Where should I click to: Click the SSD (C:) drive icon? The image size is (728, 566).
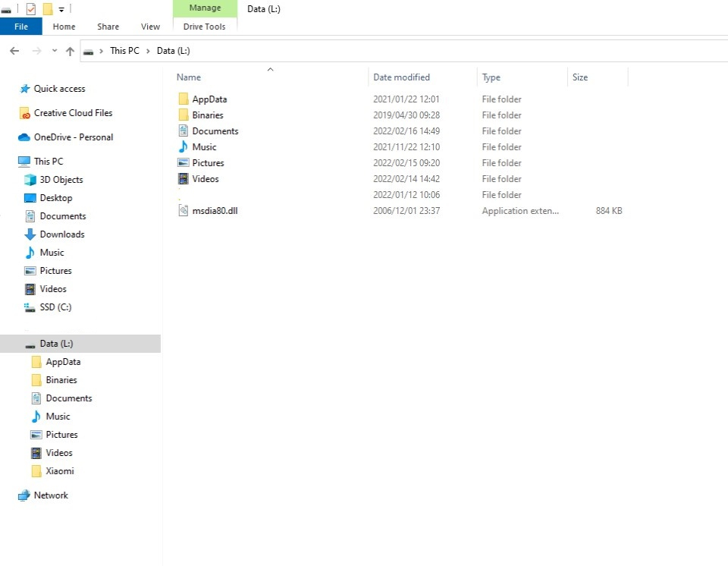[30, 307]
